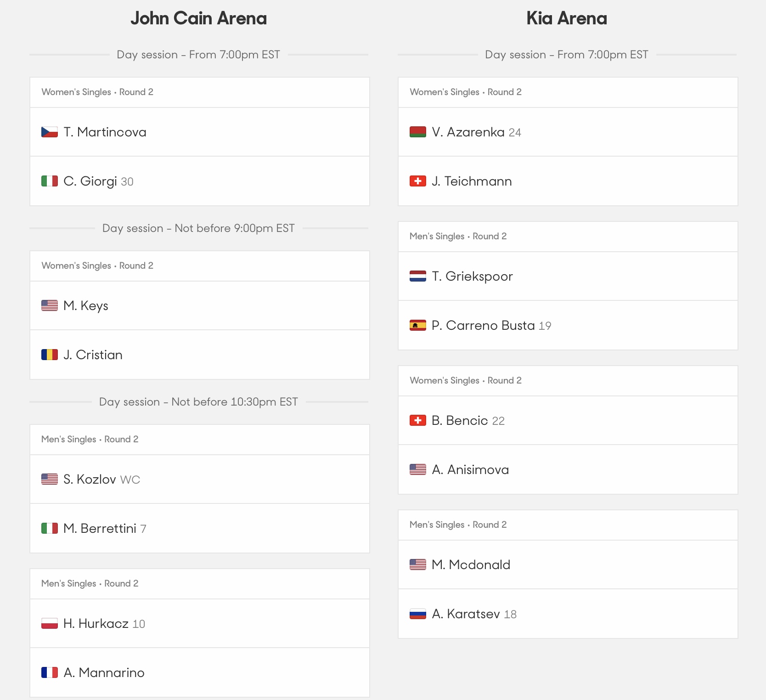Click the French flag beside A. Mannarino
This screenshot has width=766, height=700.
click(x=50, y=672)
